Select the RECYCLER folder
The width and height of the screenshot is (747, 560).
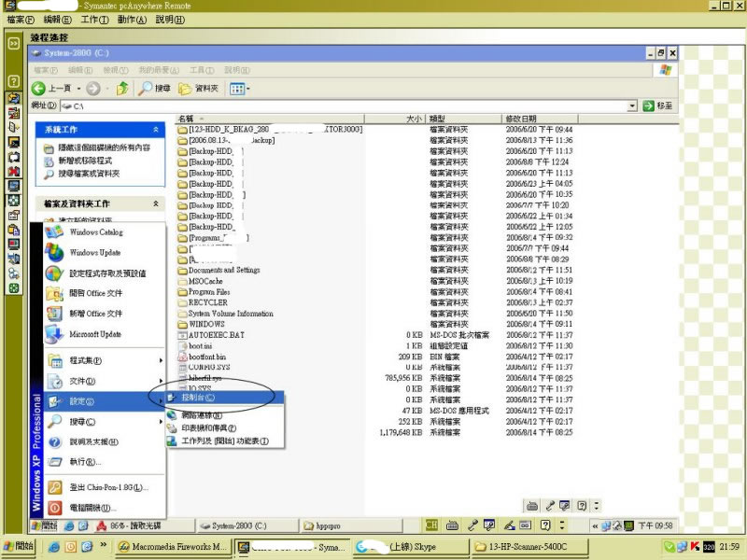(x=203, y=302)
